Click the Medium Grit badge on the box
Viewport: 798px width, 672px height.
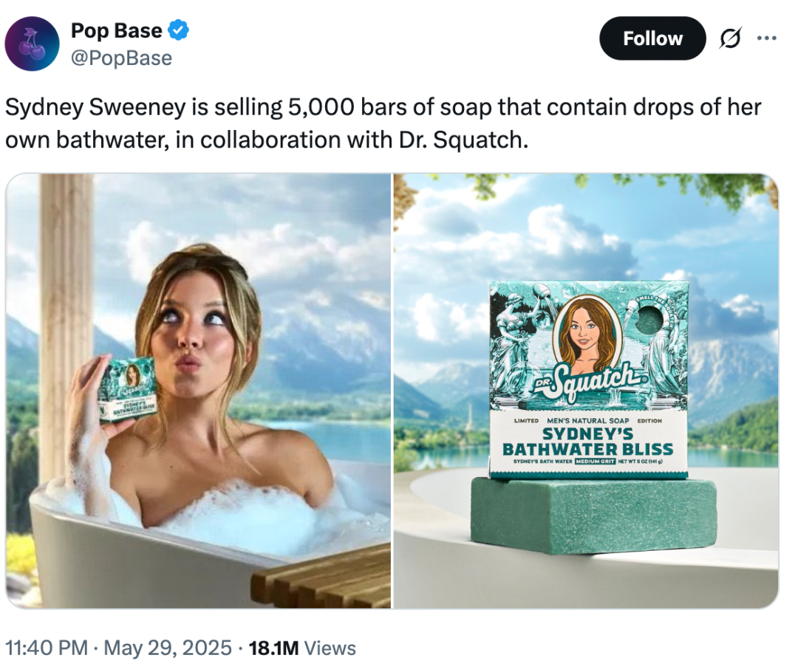point(596,462)
